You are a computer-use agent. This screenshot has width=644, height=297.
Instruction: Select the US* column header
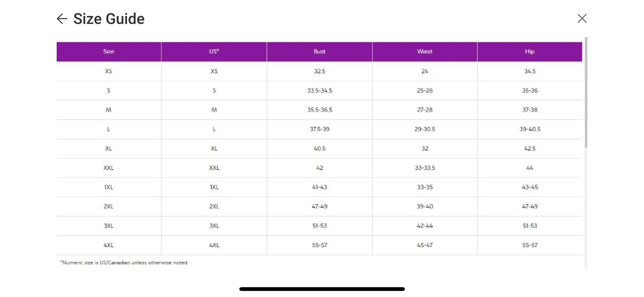(214, 52)
